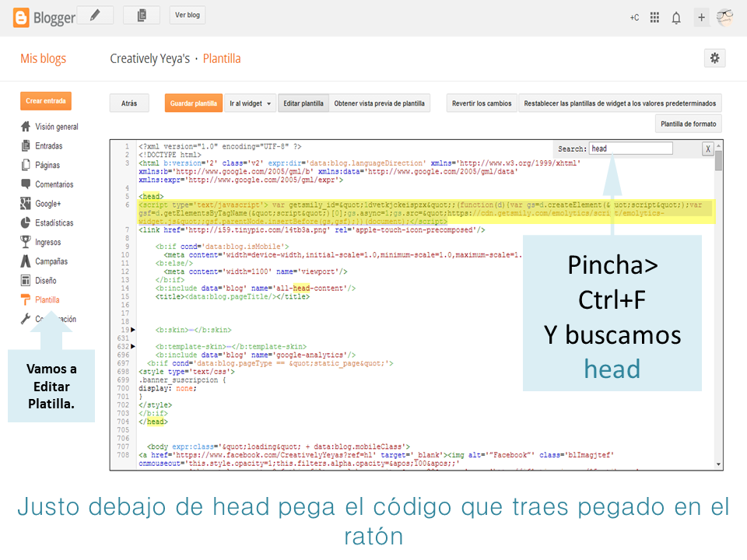Open Estadísticas in sidebar
747x560 pixels.
coord(54,223)
